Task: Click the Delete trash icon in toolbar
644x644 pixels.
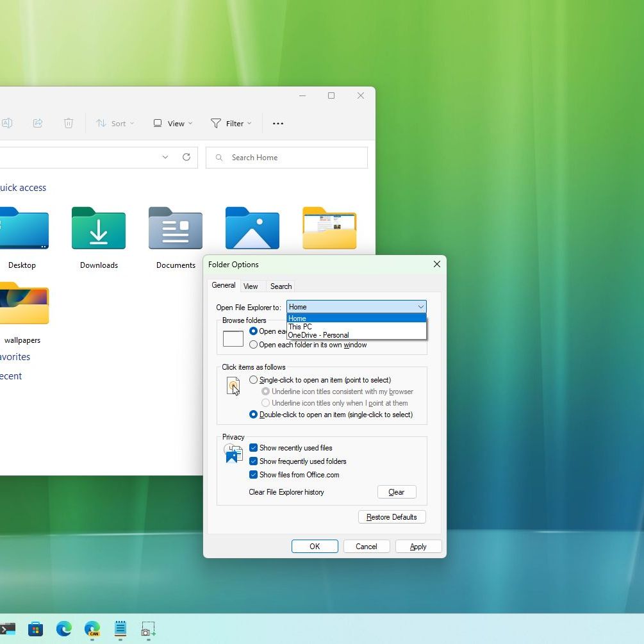Action: click(x=69, y=124)
